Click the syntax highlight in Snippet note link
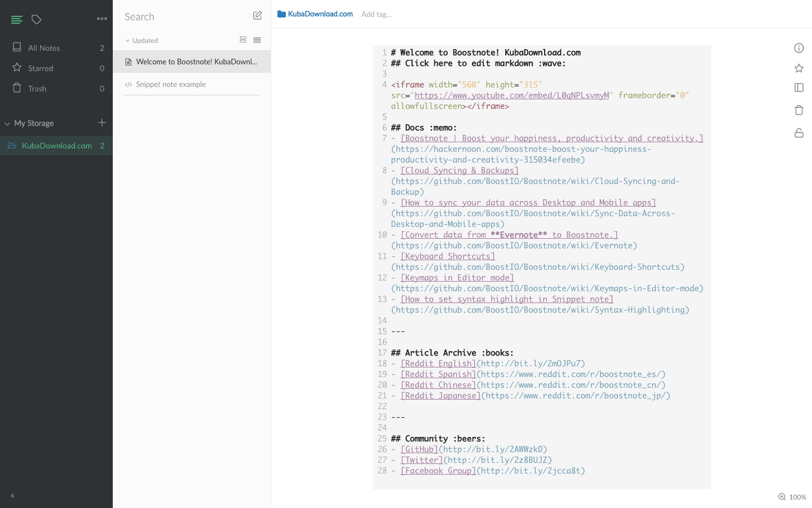The width and height of the screenshot is (812, 508). pyautogui.click(x=507, y=299)
